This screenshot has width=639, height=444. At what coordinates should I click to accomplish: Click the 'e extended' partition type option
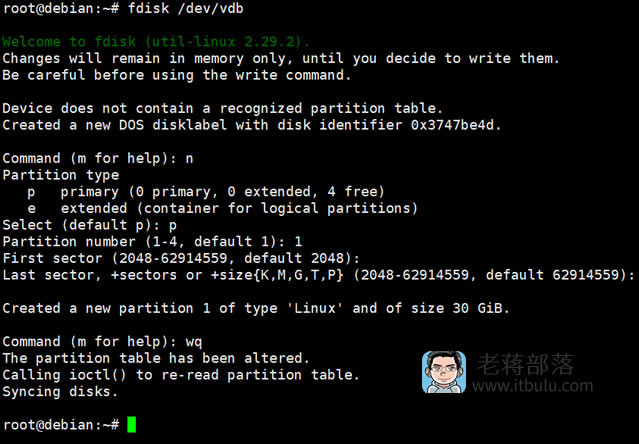coord(223,208)
